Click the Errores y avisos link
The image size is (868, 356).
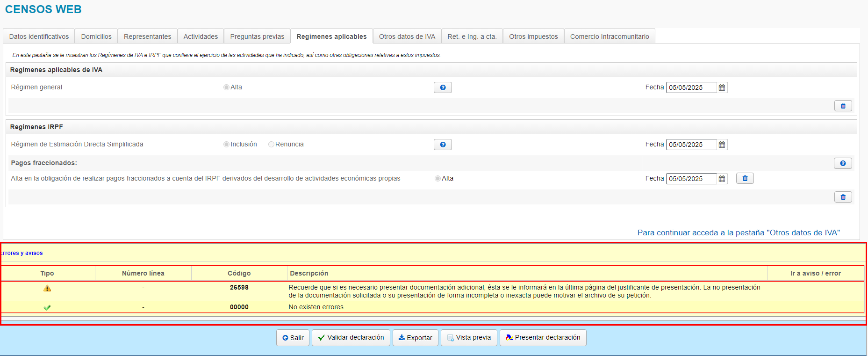click(x=22, y=253)
